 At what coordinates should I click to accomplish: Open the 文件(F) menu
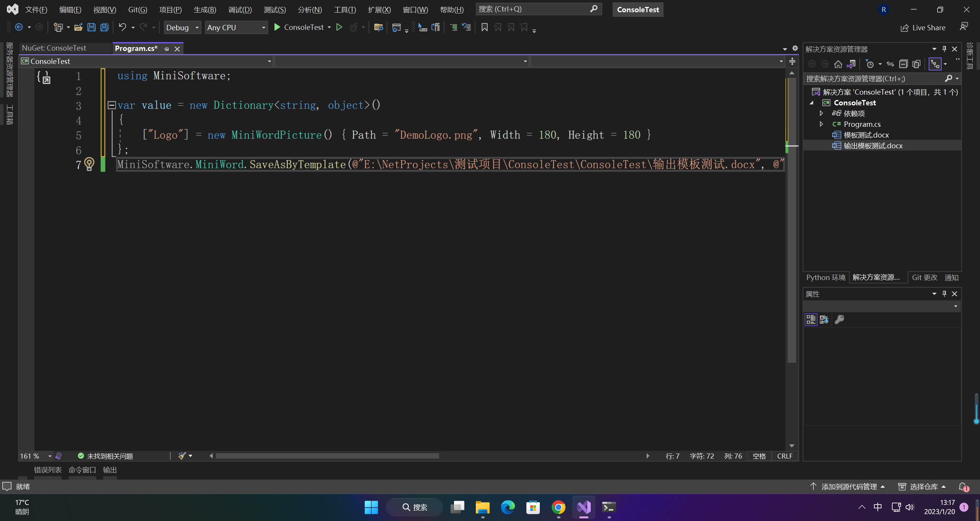tap(36, 10)
